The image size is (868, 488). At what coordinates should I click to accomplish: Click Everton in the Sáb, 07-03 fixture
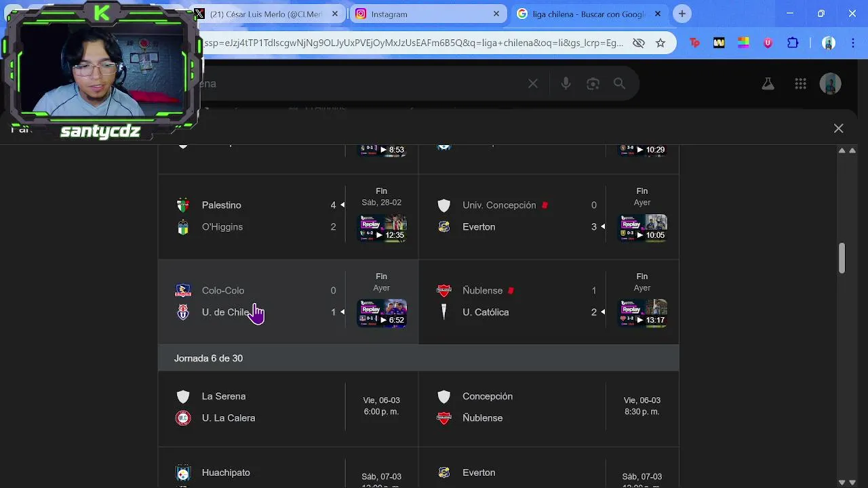[479, 472]
